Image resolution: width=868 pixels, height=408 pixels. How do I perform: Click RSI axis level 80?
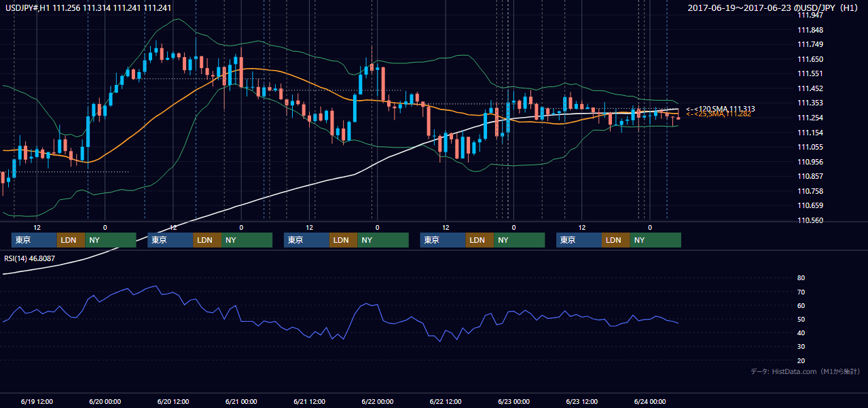801,278
